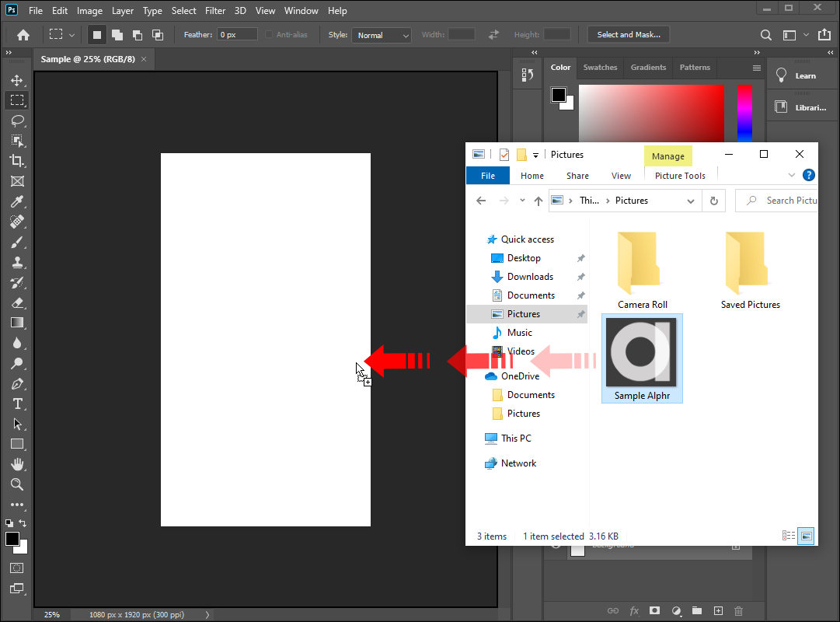This screenshot has width=840, height=622.
Task: Switch Explorer to large icons view
Action: coord(806,536)
